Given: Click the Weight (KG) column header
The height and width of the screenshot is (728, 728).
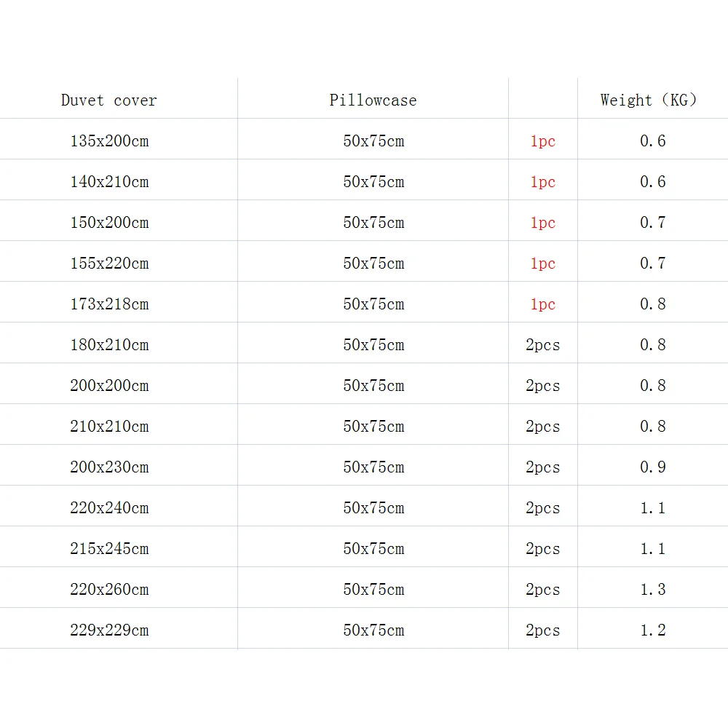Looking at the screenshot, I should coord(648,100).
